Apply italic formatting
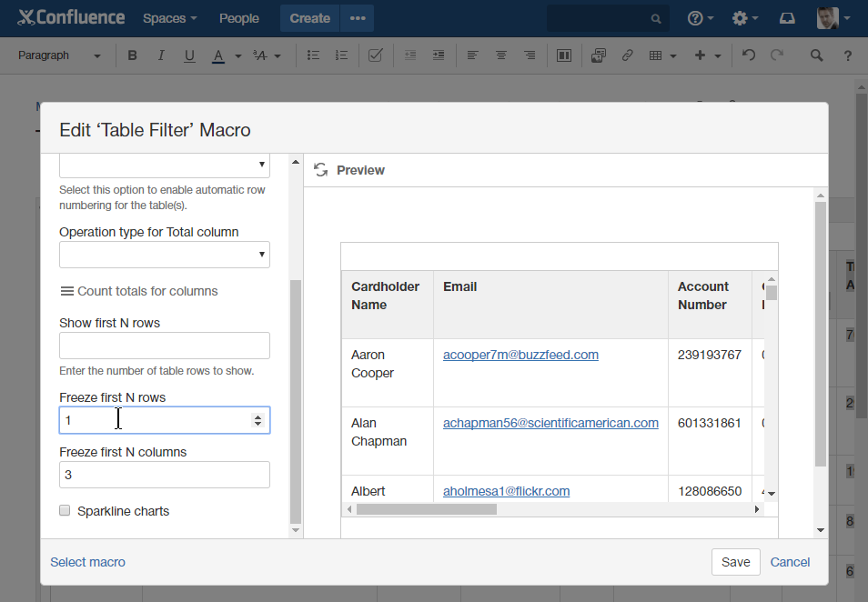This screenshot has height=602, width=868. [161, 55]
